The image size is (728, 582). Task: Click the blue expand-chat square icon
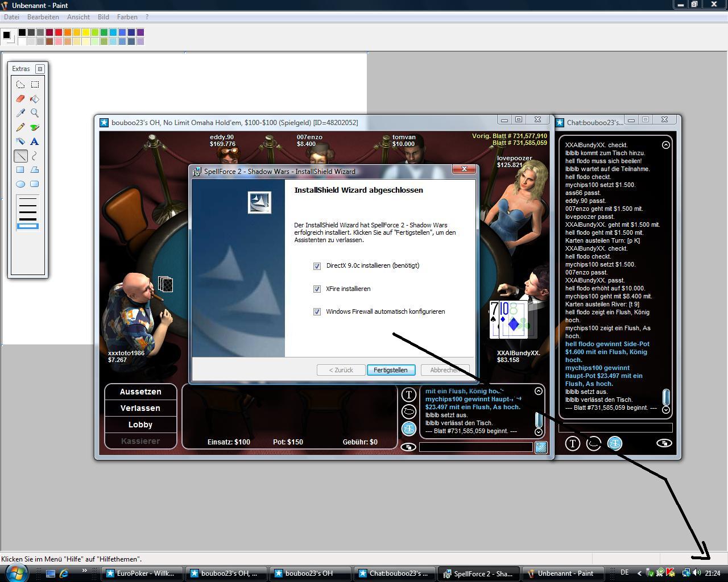(x=541, y=447)
